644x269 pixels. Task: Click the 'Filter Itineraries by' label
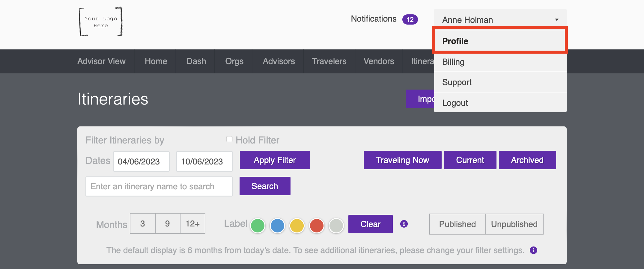coord(125,140)
